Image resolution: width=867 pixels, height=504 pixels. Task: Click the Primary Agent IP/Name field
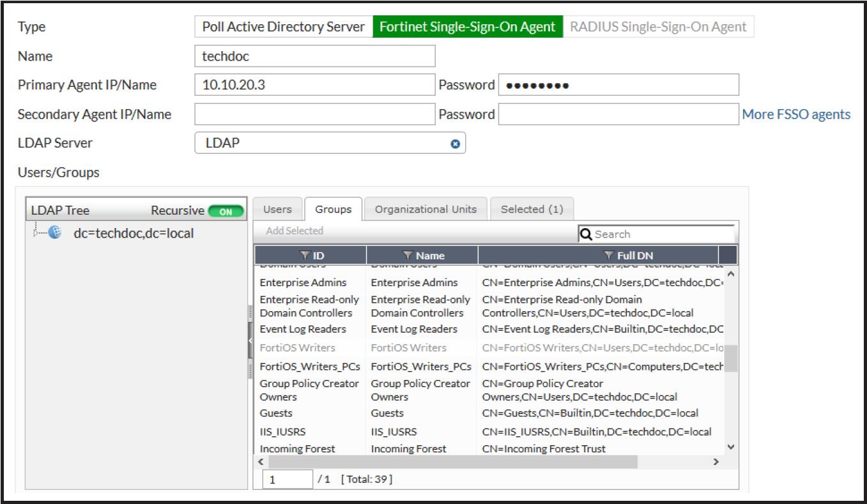pyautogui.click(x=315, y=85)
